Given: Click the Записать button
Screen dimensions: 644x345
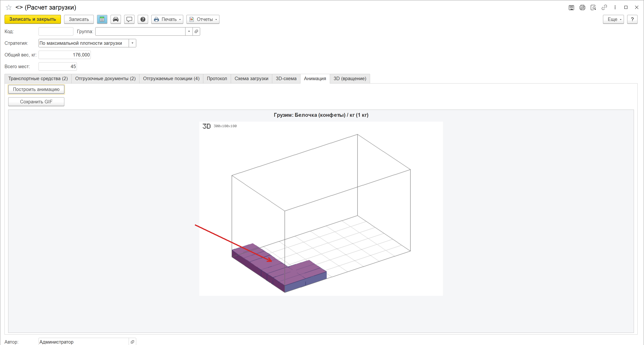Looking at the screenshot, I should point(79,19).
